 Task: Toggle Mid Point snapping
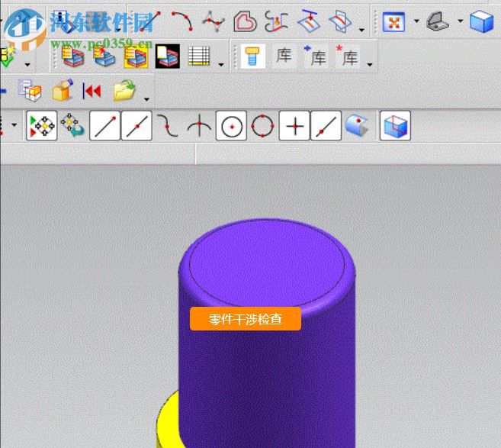point(136,126)
